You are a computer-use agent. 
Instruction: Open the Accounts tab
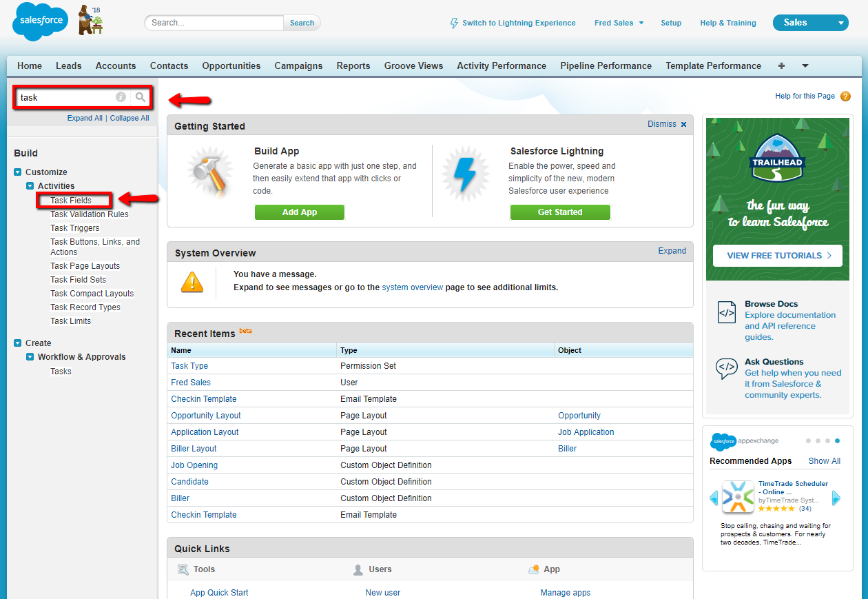click(x=116, y=66)
